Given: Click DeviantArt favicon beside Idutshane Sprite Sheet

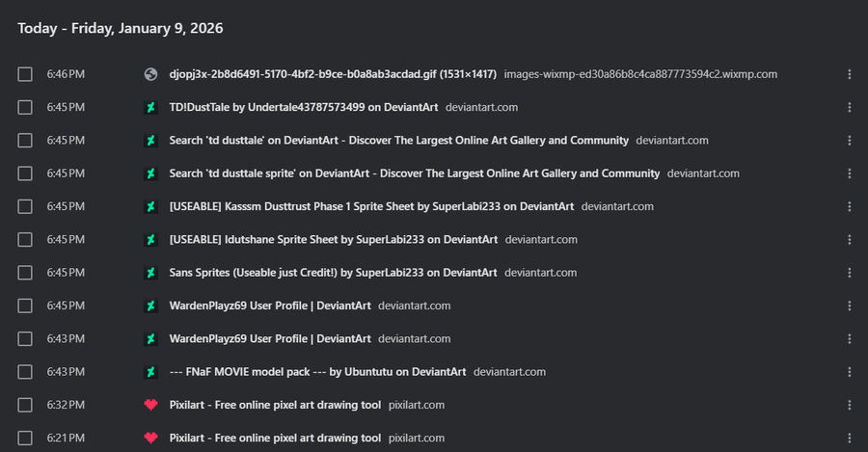Looking at the screenshot, I should coord(150,239).
